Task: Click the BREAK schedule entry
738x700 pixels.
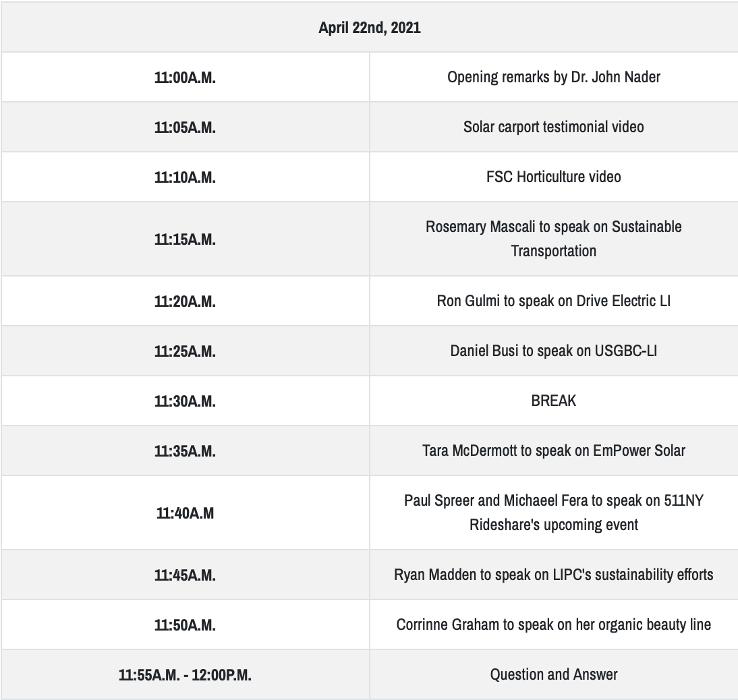Action: tap(554, 401)
